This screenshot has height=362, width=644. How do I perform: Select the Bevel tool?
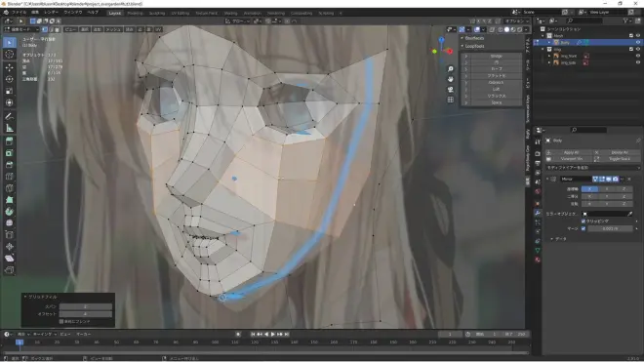tap(10, 165)
